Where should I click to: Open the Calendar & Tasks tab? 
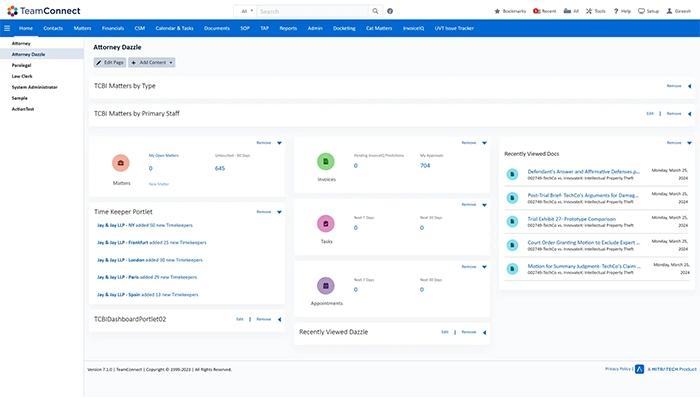(x=175, y=28)
